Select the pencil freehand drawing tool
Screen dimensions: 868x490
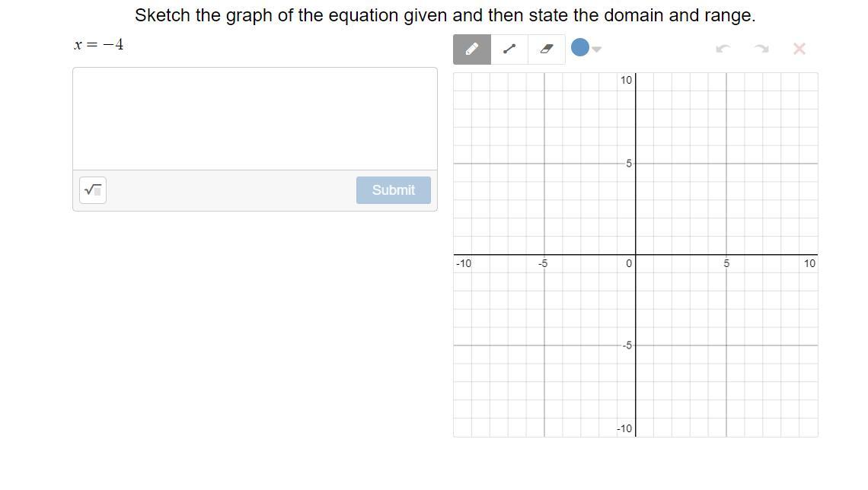[472, 49]
